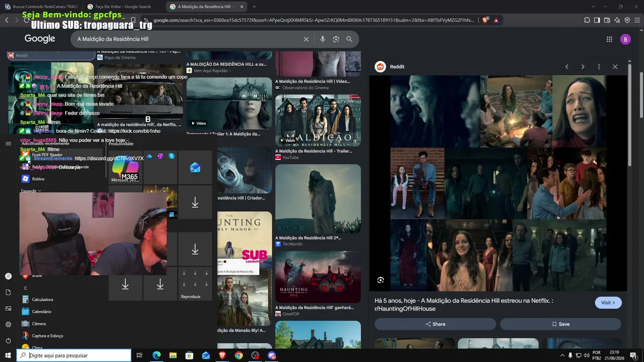Open the TecMundo image result
Image resolution: width=644 pixels, height=362 pixels.
click(318, 199)
